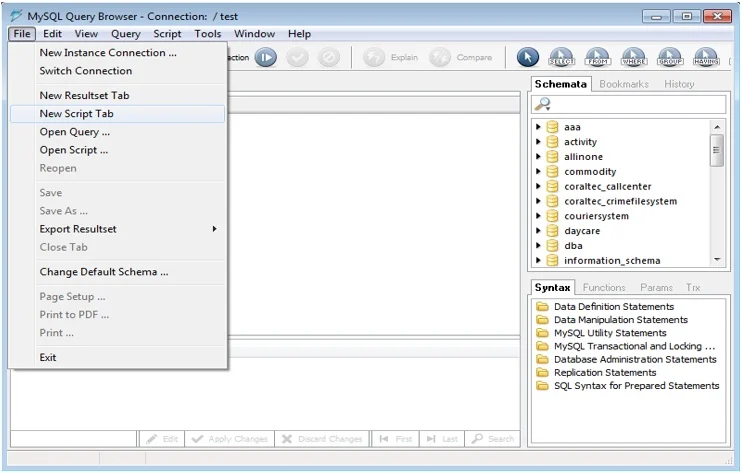Click the activity database icon
The height and width of the screenshot is (473, 742).
point(552,141)
